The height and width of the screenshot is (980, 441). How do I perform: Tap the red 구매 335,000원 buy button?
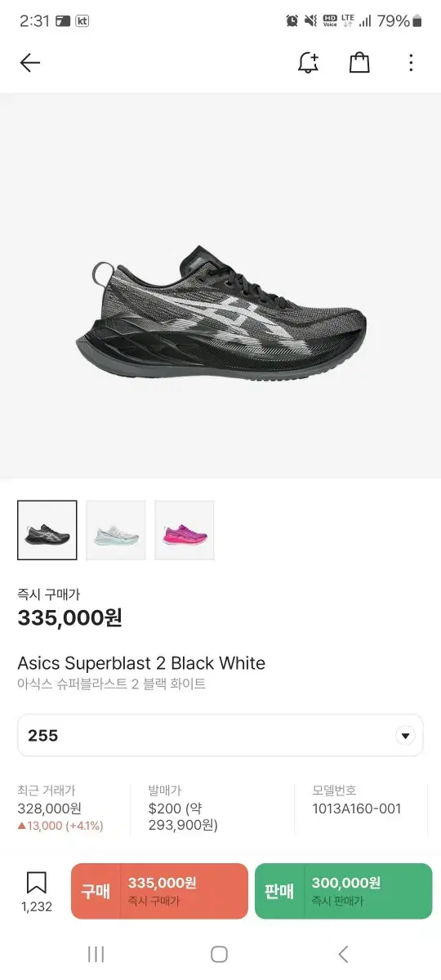[159, 891]
